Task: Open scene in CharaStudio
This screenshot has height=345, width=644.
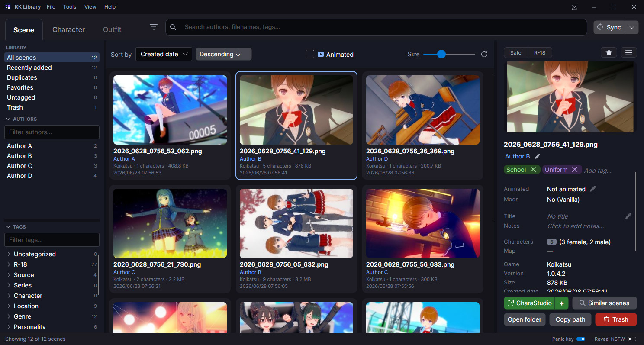Action: (529, 303)
